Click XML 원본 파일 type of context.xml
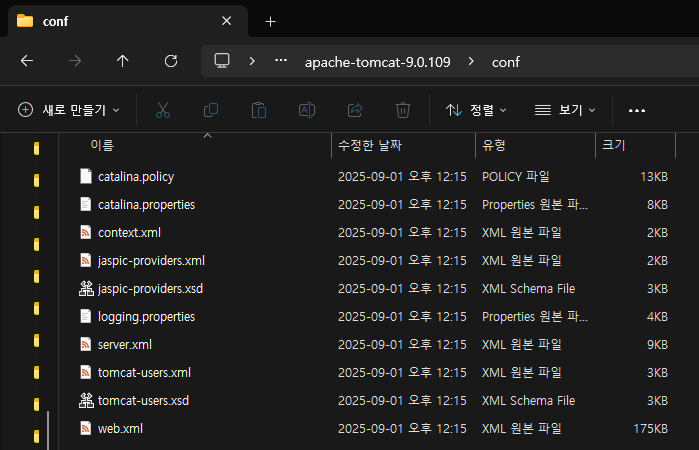 coord(522,233)
